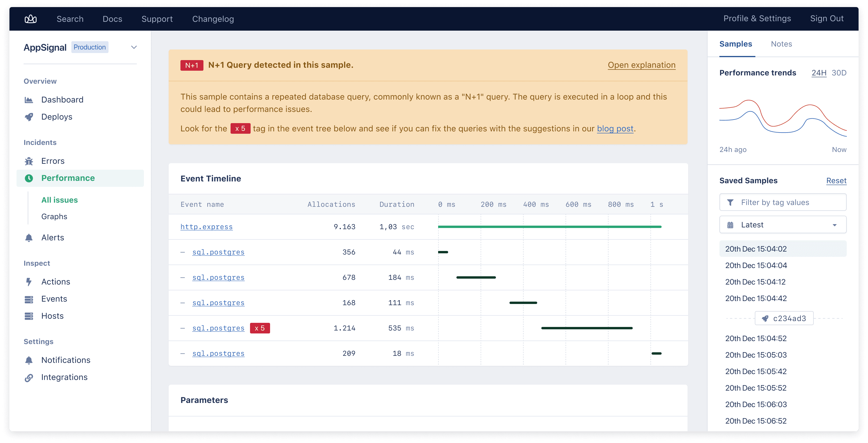The image size is (868, 443).
Task: Expand the AppSignal app switcher chevron
Action: pos(134,47)
